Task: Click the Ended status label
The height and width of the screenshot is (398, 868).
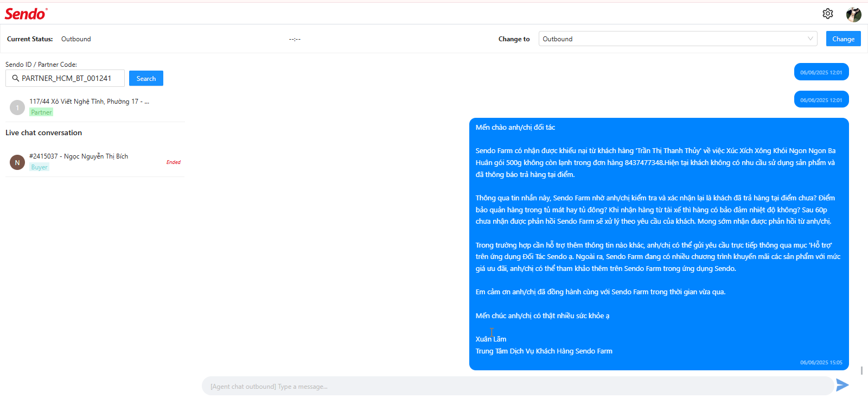Action: click(174, 162)
